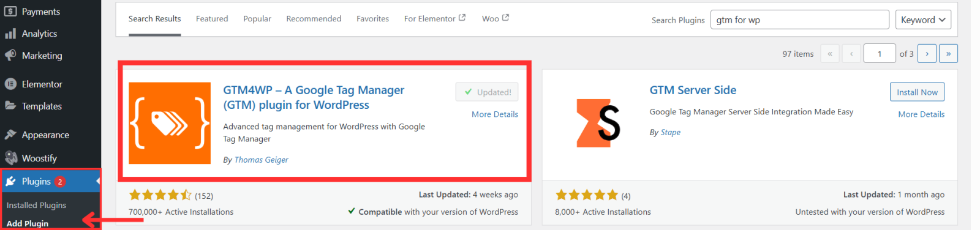
Task: Open For Elementor external link tab
Action: tap(435, 18)
